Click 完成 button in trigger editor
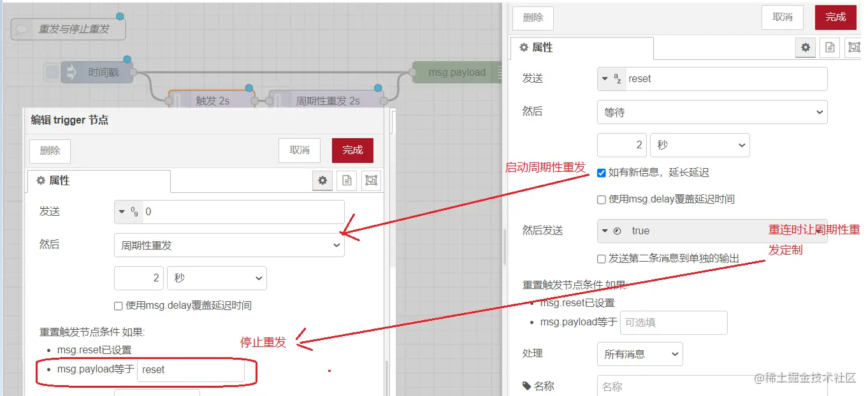Viewport: 868px width, 396px height. [x=352, y=151]
